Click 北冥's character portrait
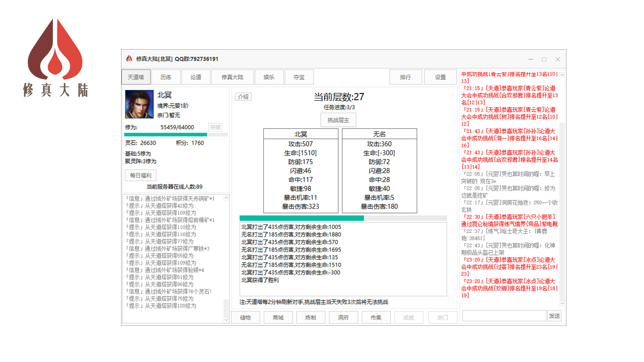 [x=140, y=104]
